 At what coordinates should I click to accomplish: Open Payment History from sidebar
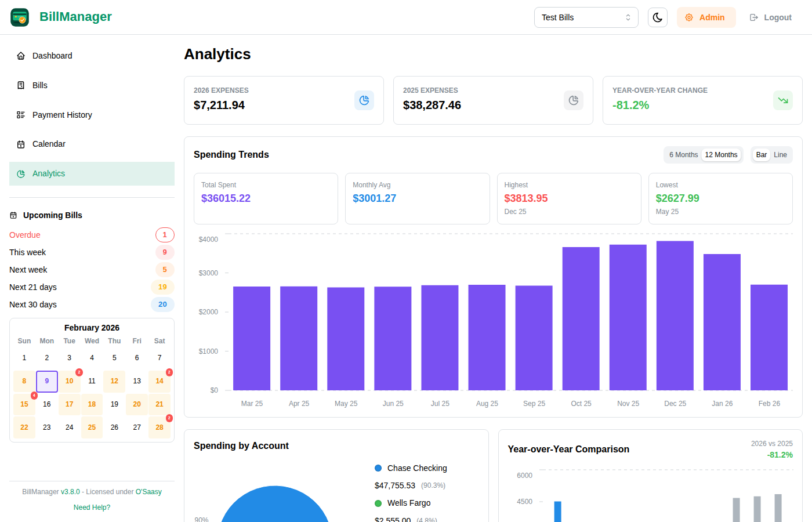point(61,115)
